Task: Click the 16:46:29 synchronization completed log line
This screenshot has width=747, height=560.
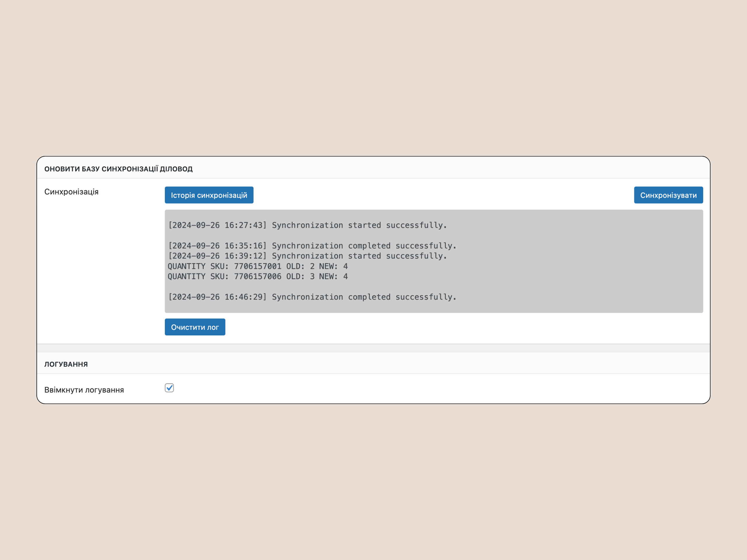Action: (x=312, y=297)
